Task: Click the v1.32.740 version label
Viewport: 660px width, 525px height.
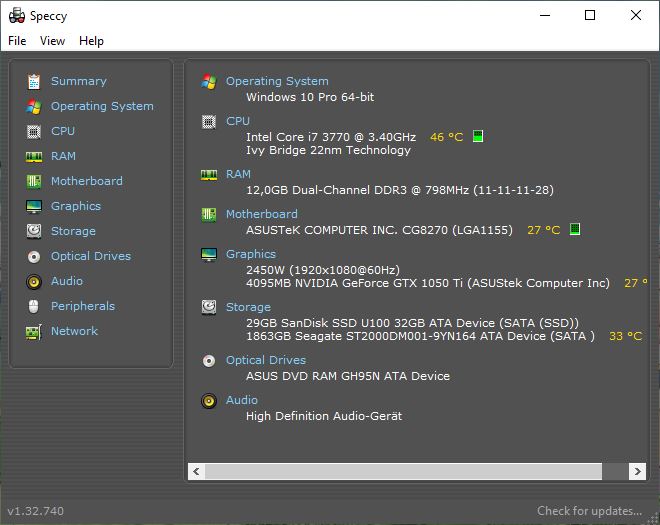Action: (36, 511)
